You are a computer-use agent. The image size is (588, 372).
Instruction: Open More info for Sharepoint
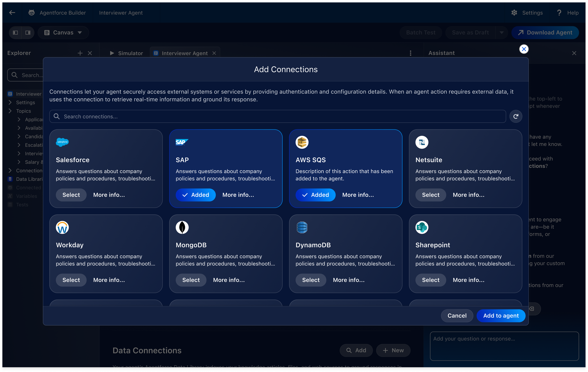469,280
